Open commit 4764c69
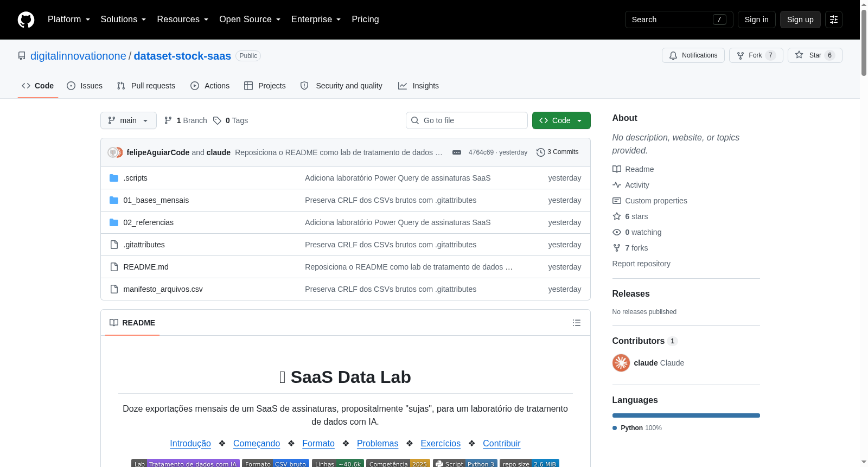The image size is (868, 467). coord(481,152)
